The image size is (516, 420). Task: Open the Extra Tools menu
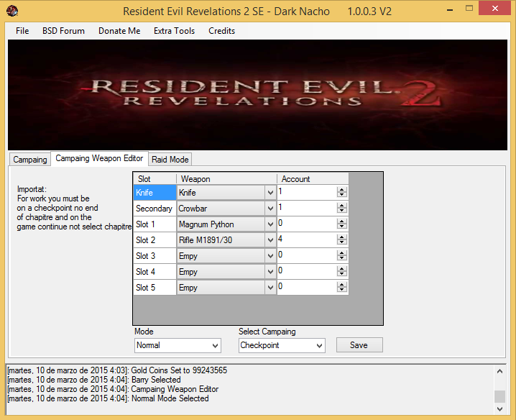[174, 31]
